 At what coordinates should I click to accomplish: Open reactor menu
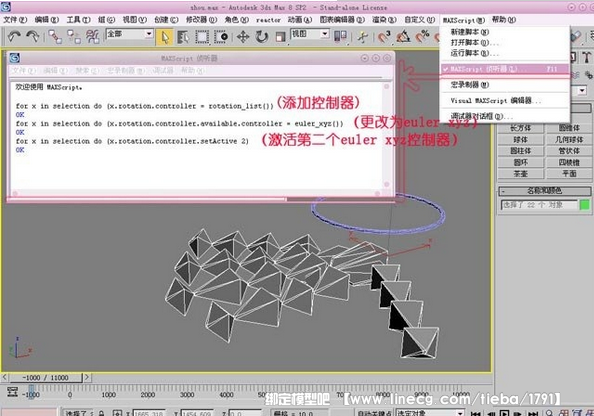coord(268,20)
